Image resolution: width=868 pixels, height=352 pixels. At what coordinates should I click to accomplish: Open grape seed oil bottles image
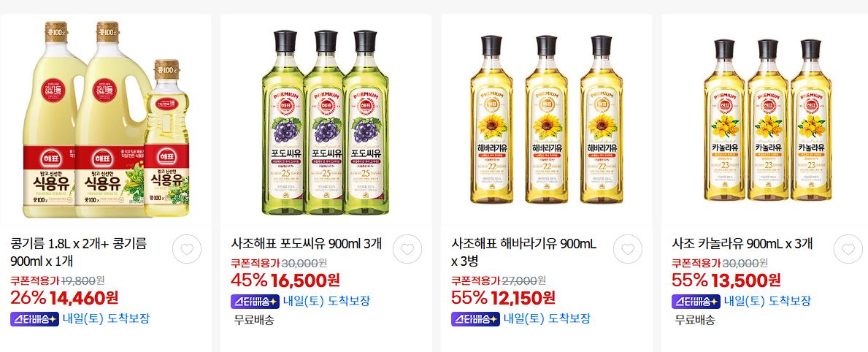(326, 120)
